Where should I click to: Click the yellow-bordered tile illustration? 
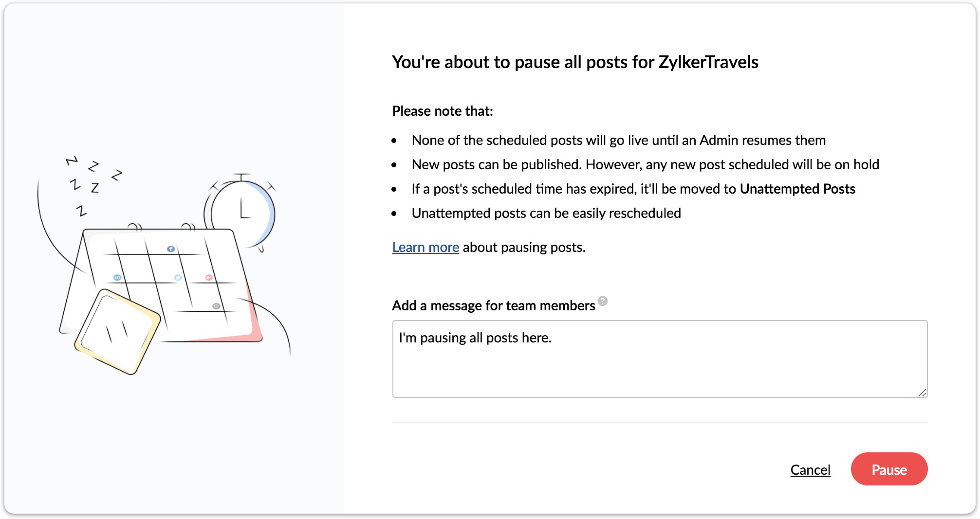117,332
